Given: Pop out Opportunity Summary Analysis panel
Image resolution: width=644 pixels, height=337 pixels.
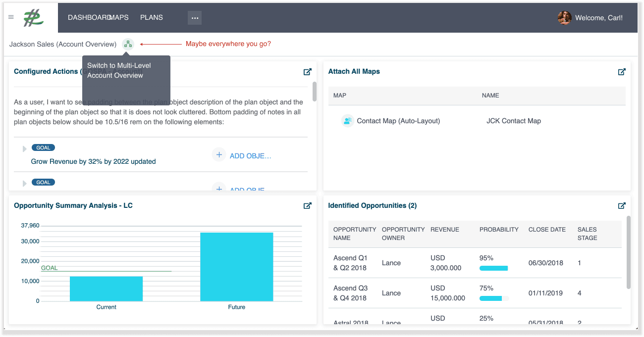Looking at the screenshot, I should click(x=308, y=205).
